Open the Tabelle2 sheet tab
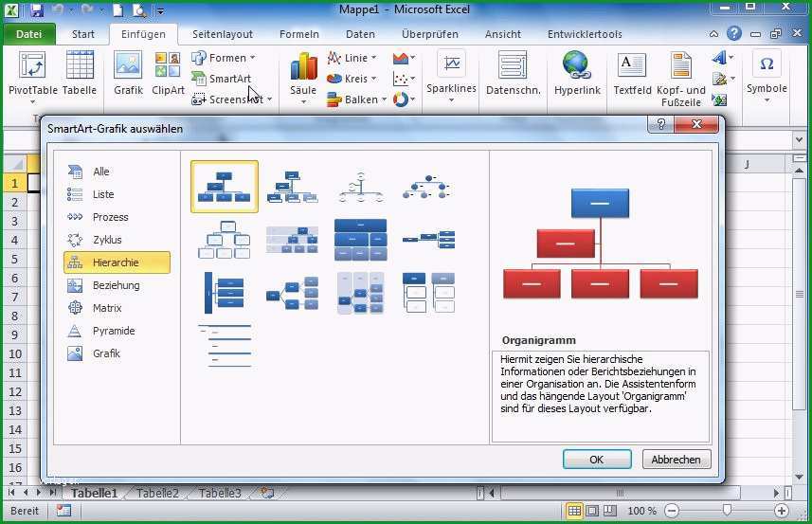The width and height of the screenshot is (812, 524). 158,493
